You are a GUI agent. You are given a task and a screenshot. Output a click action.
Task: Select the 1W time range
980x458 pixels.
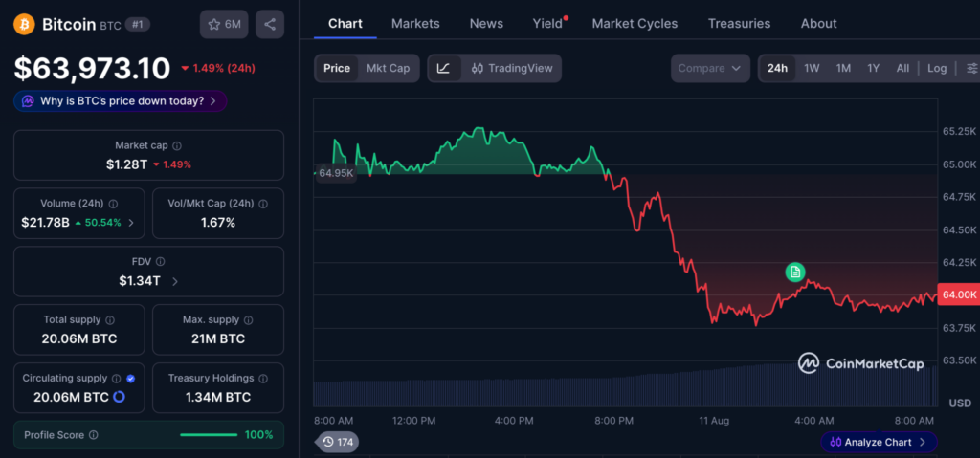812,68
